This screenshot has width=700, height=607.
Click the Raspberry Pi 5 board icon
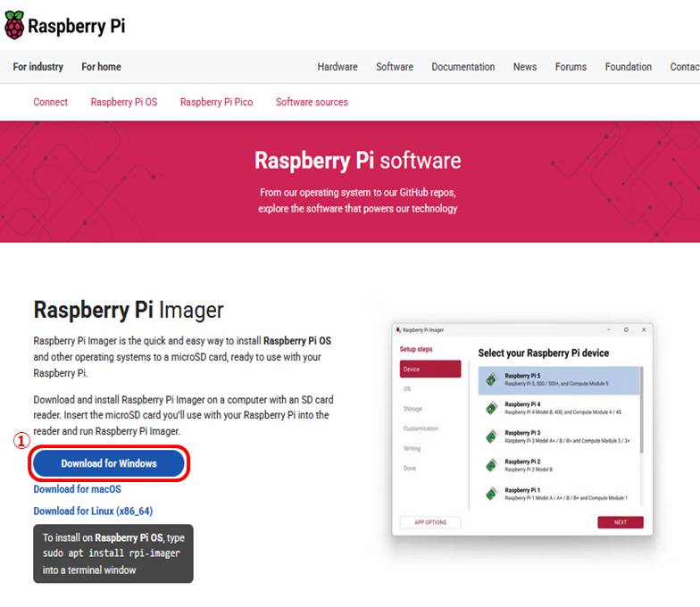(491, 379)
